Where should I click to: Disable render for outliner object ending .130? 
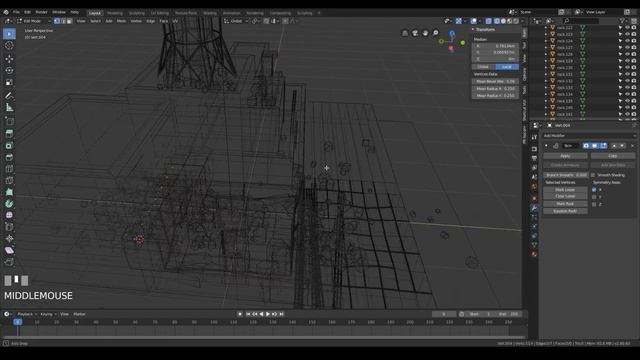pos(634,68)
